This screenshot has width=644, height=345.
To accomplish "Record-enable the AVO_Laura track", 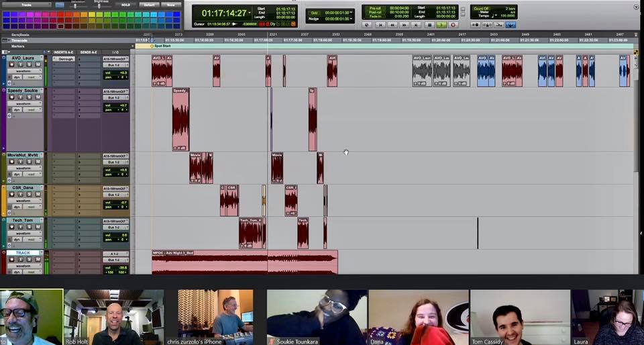I will [11, 64].
